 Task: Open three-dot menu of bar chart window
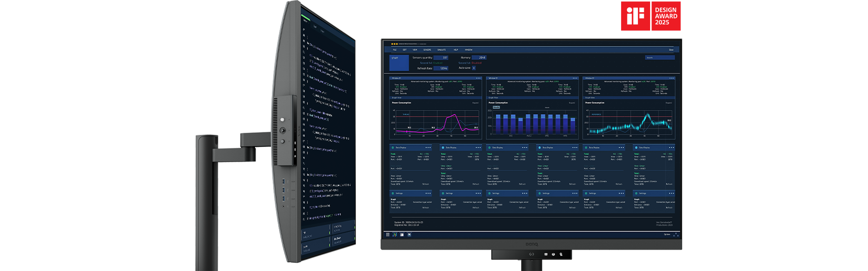pyautogui.click(x=575, y=78)
